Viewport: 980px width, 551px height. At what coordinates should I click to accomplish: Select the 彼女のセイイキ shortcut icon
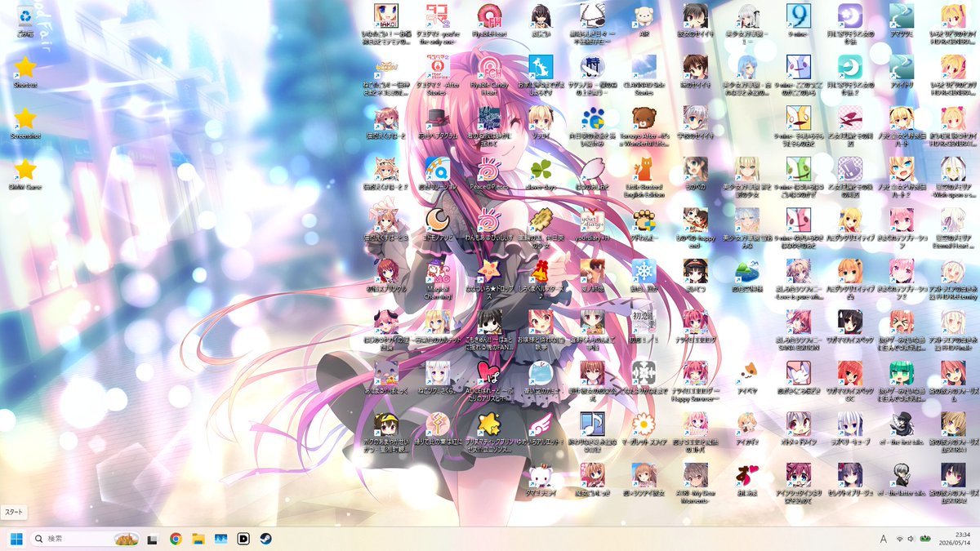[x=696, y=16]
